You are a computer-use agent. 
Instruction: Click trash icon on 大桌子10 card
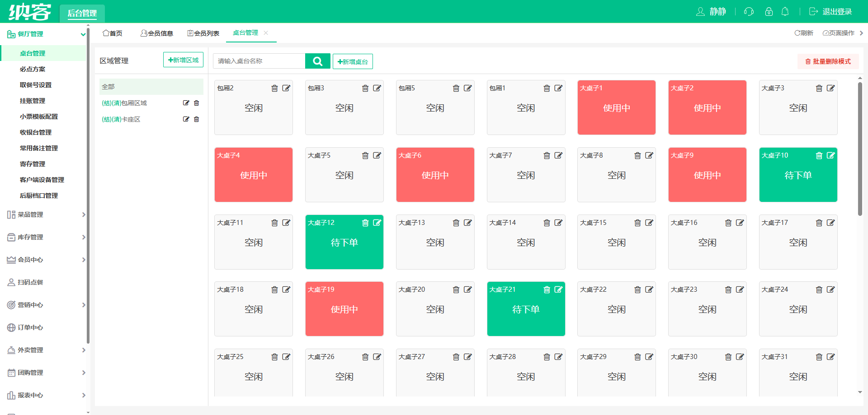819,155
